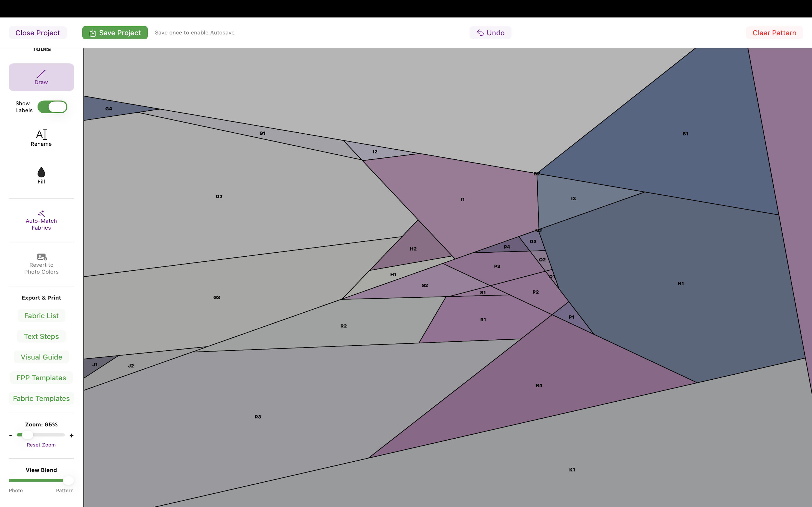
Task: Click Revert to Photo Colors icon
Action: 42,257
